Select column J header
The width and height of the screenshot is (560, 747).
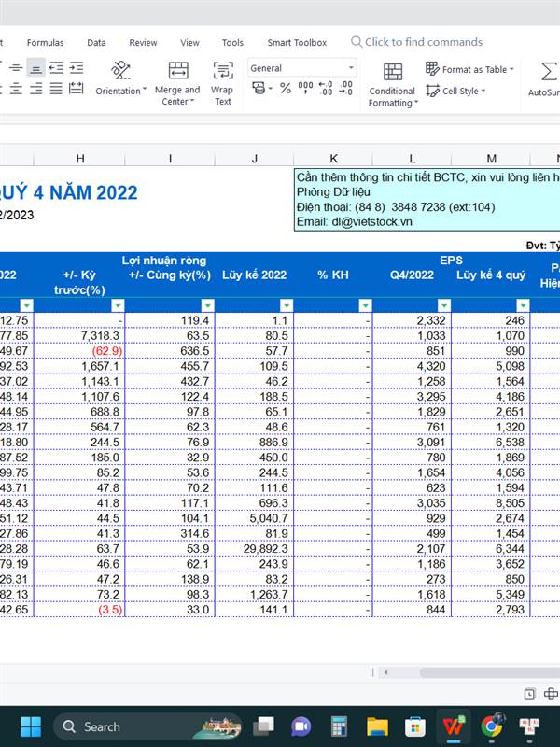coord(255,159)
